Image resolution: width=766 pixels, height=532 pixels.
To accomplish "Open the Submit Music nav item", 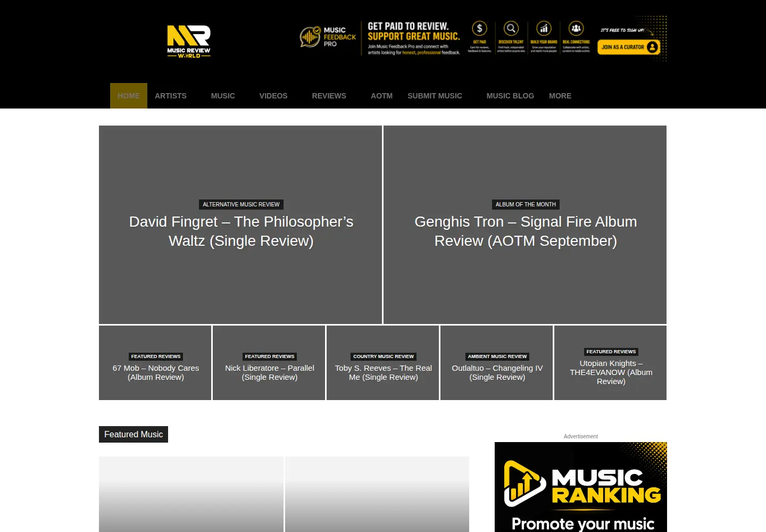I will (x=435, y=96).
